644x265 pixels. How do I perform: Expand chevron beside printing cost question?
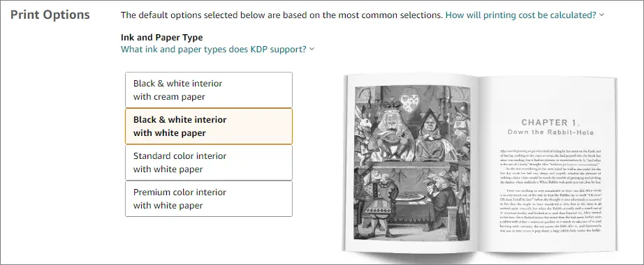pos(601,15)
